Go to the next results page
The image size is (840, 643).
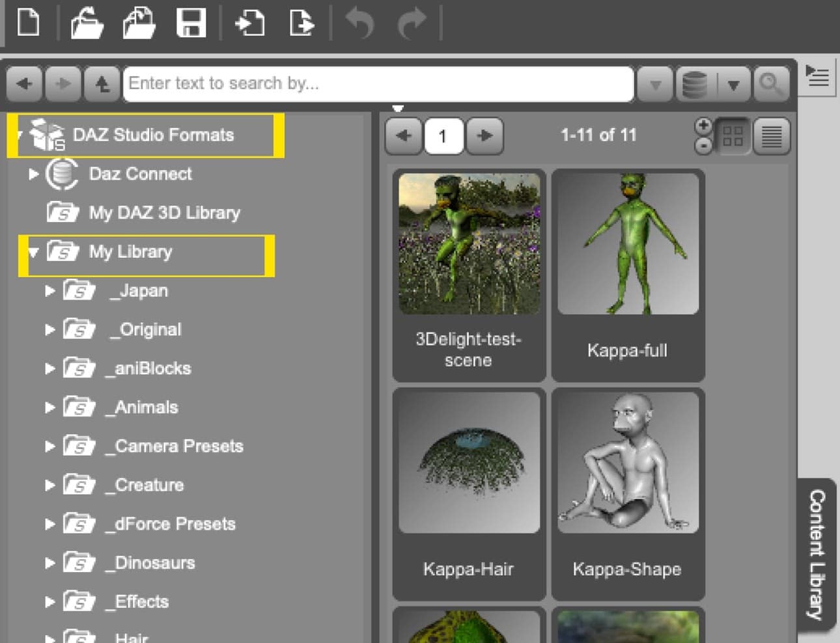coord(484,135)
